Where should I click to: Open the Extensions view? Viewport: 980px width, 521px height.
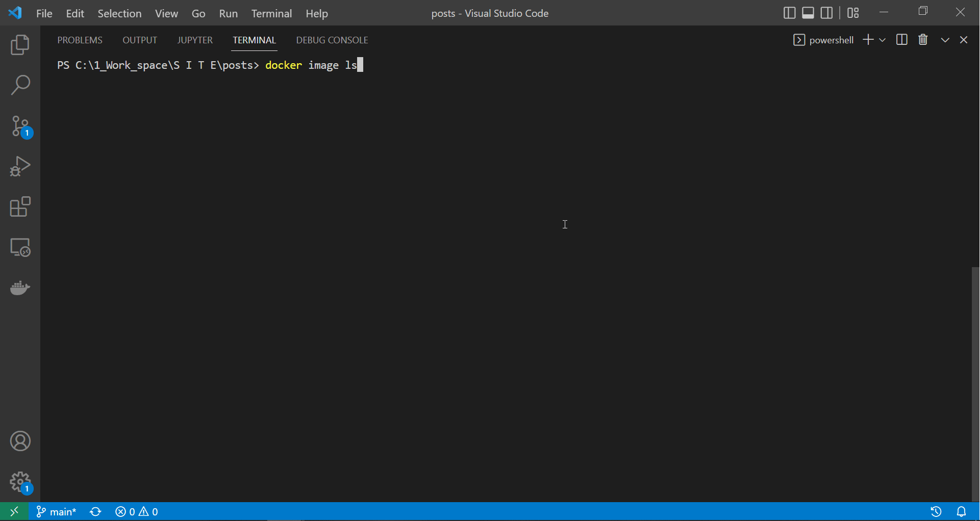pos(20,207)
